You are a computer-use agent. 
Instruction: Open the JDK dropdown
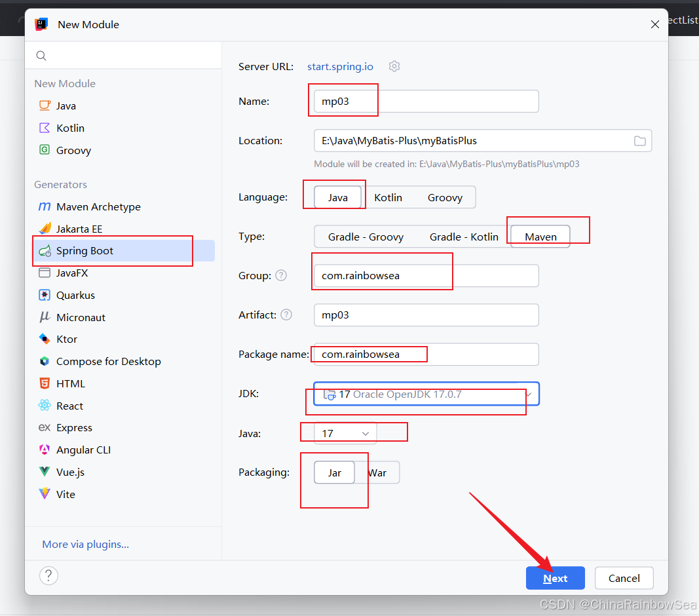[x=426, y=394]
